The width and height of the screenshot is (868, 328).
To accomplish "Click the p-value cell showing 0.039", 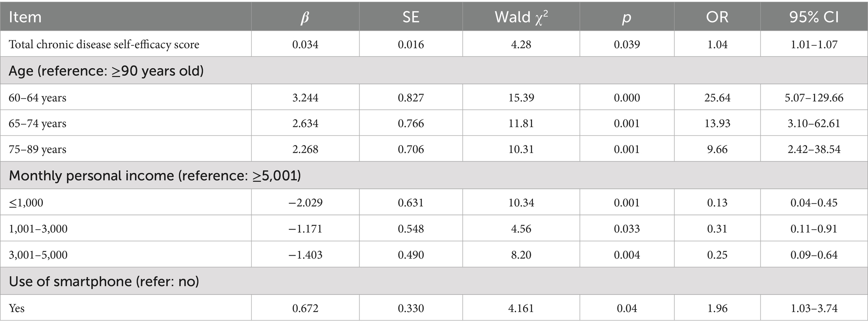I will (627, 45).
